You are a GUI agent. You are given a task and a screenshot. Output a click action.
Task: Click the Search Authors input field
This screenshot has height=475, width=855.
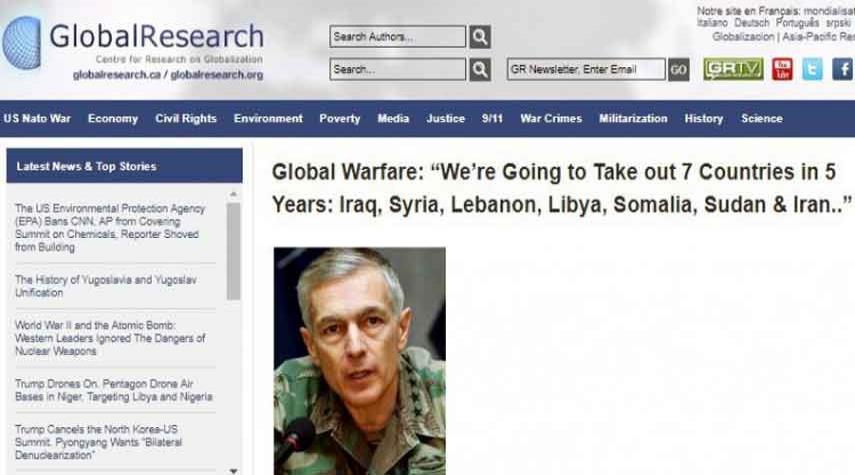pos(398,37)
